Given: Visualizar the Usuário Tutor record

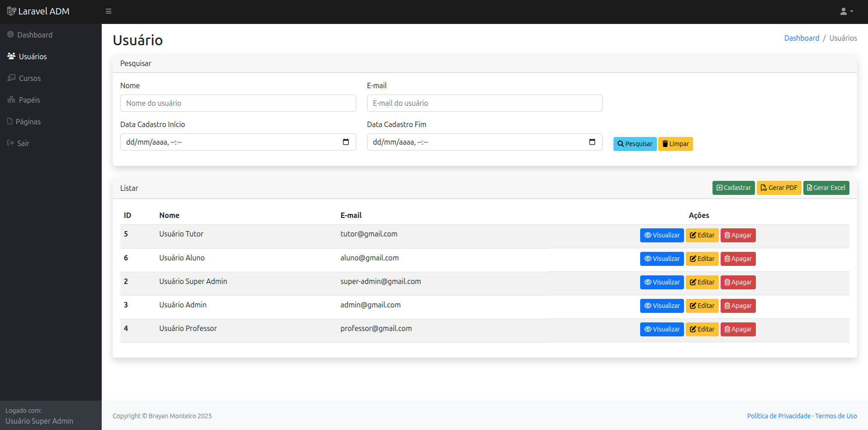Looking at the screenshot, I should pos(661,235).
